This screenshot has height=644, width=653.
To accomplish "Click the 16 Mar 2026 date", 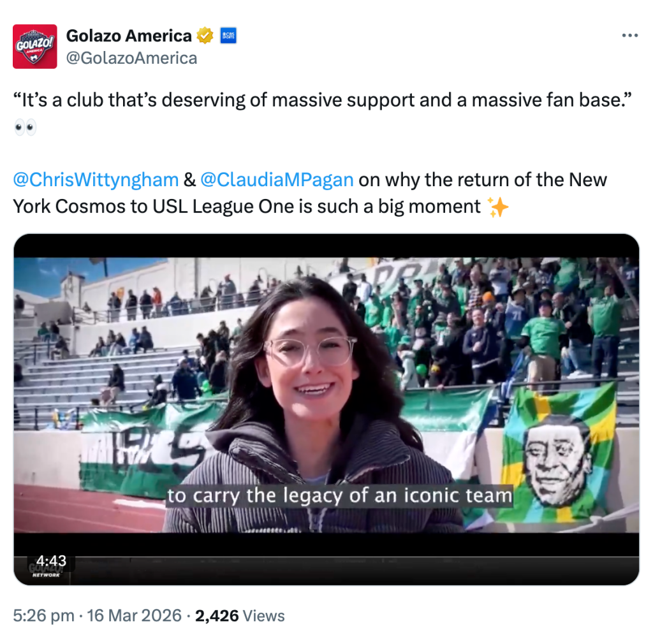I will coord(134,616).
